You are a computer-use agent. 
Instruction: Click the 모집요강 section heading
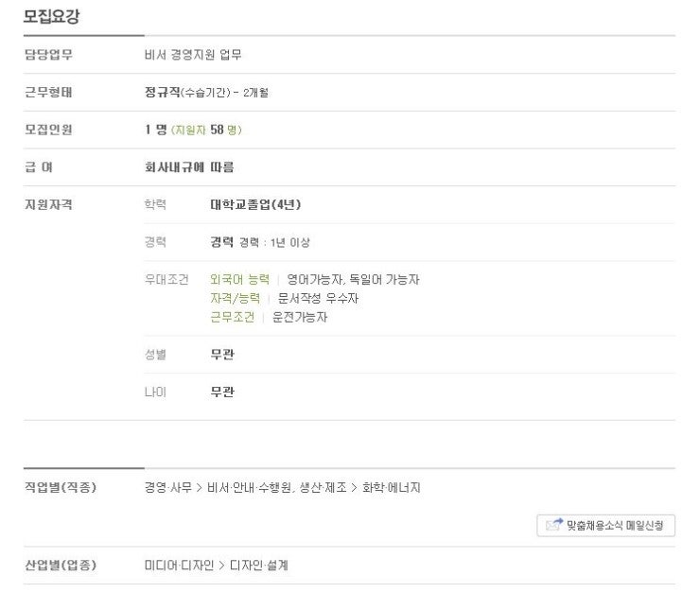(51, 16)
